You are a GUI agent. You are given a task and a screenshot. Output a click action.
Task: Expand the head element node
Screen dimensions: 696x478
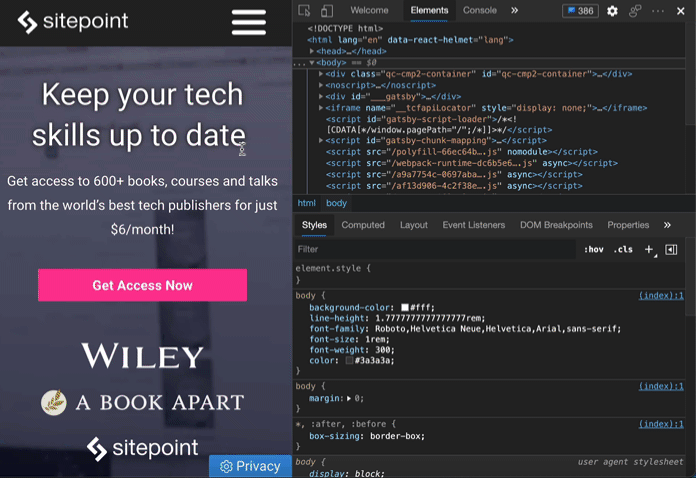312,51
